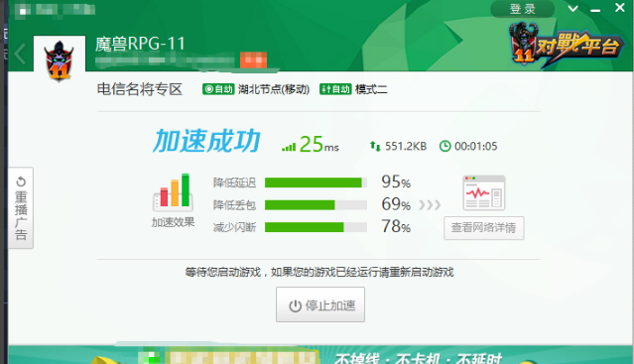The image size is (634, 364).
Task: Toggle 自动 mode selection for 模式二
Action: click(335, 89)
